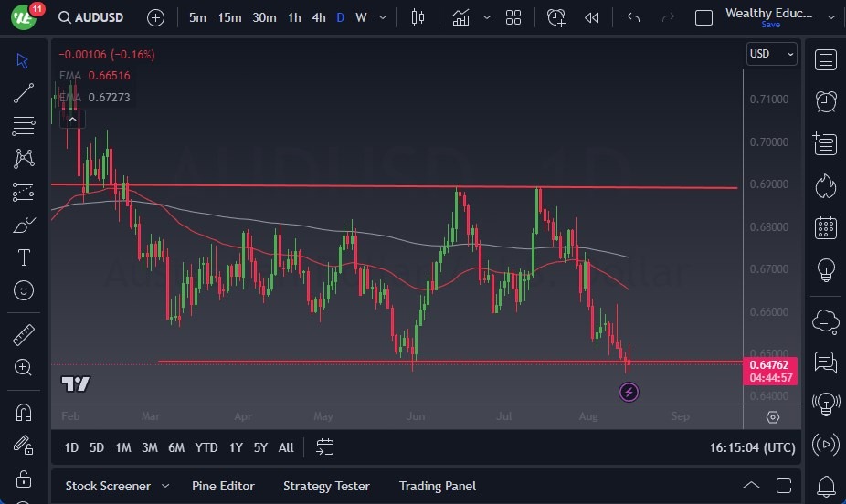Select the measure ruler tool

pos(24,335)
